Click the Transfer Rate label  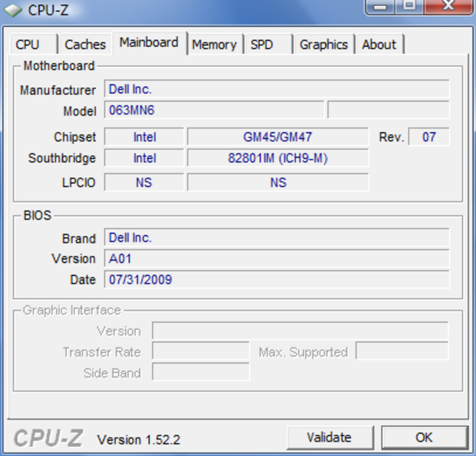click(x=102, y=352)
